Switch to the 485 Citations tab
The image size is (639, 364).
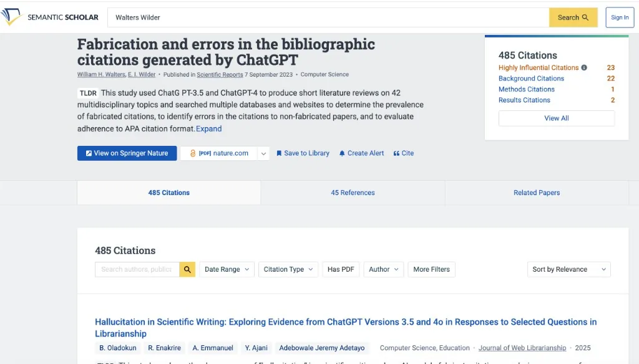click(168, 193)
